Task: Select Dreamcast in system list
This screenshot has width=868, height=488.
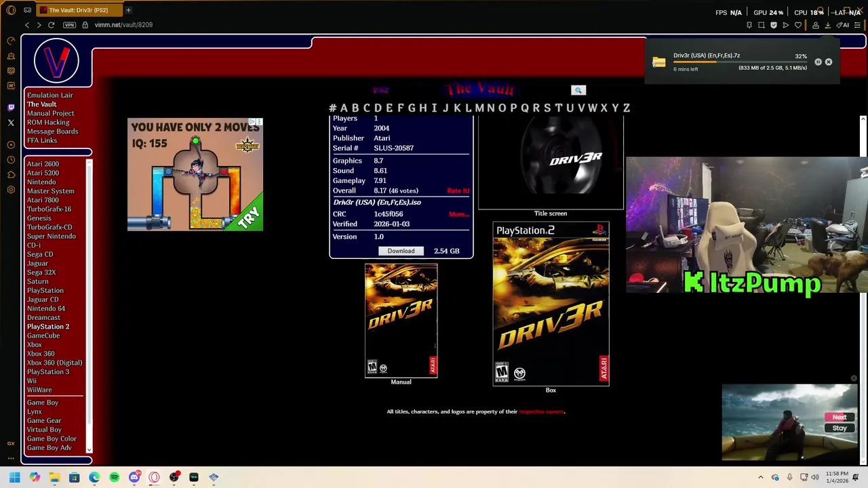Action: [x=43, y=318]
